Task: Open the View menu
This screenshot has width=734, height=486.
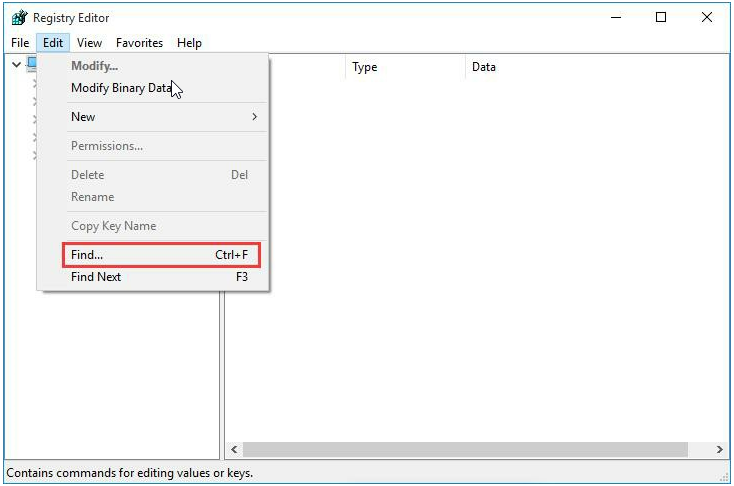Action: tap(89, 43)
